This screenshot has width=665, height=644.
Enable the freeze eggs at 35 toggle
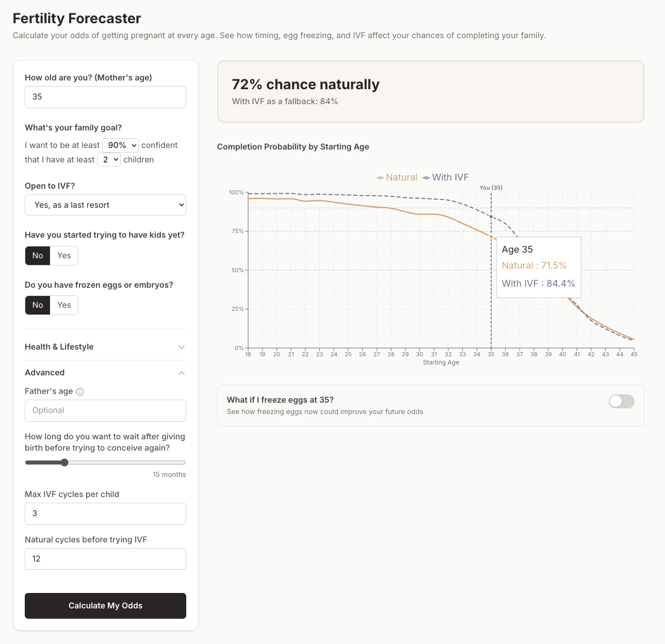621,401
